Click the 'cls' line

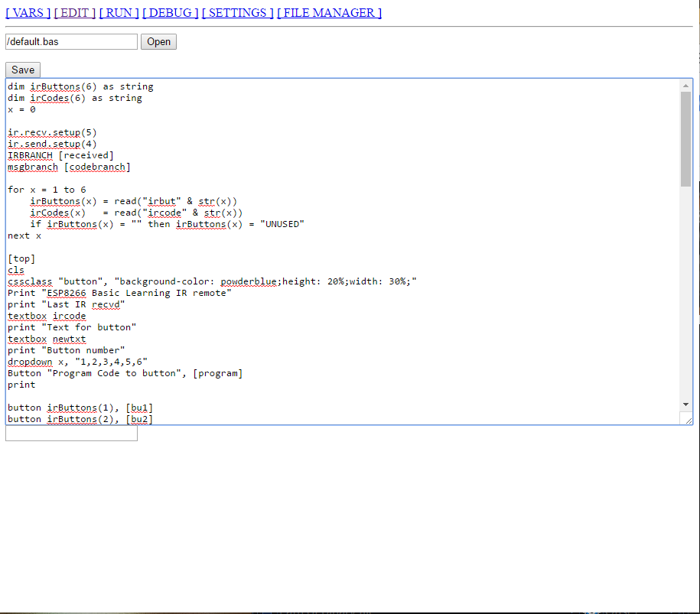[x=16, y=271]
